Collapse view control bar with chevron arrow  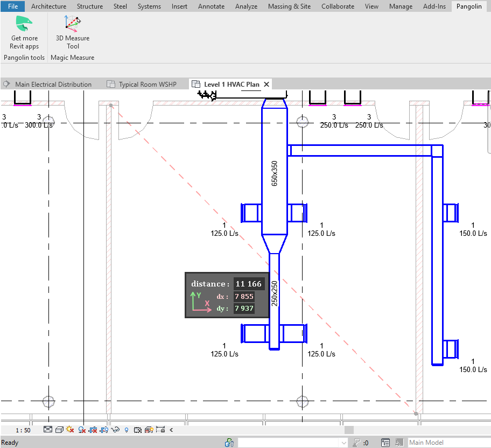click(171, 430)
